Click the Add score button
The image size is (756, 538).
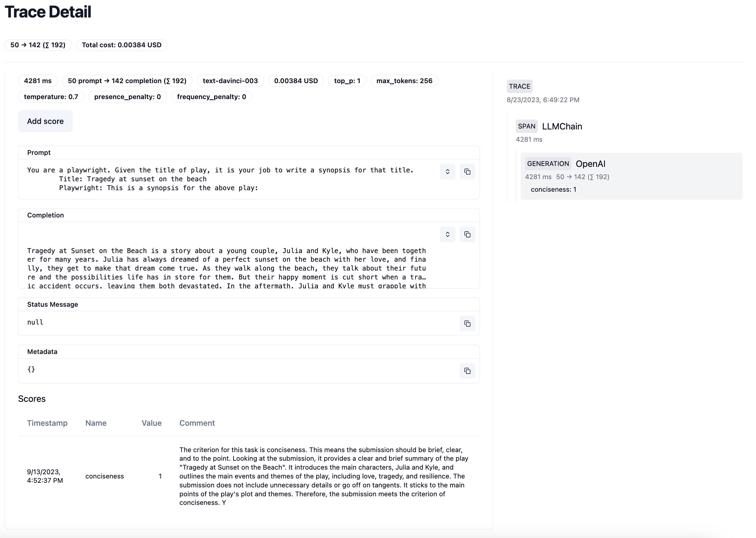tap(45, 121)
